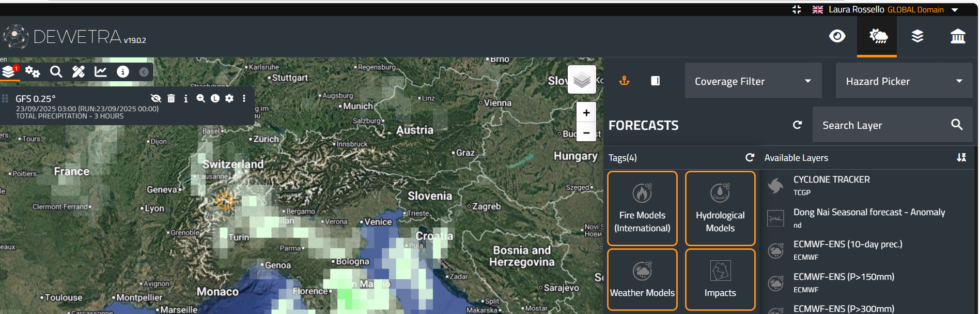
Task: Open the Hazard Picker dropdown
Action: (904, 81)
